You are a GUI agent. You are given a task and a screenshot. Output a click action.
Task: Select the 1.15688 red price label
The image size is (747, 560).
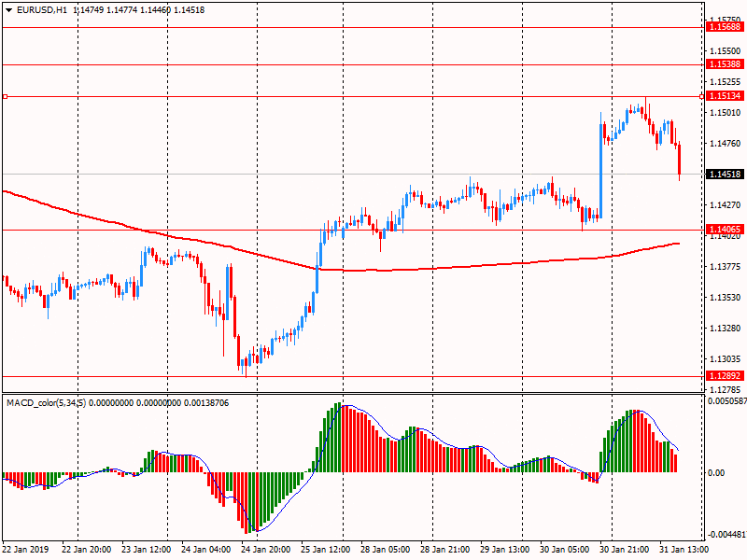click(x=725, y=27)
